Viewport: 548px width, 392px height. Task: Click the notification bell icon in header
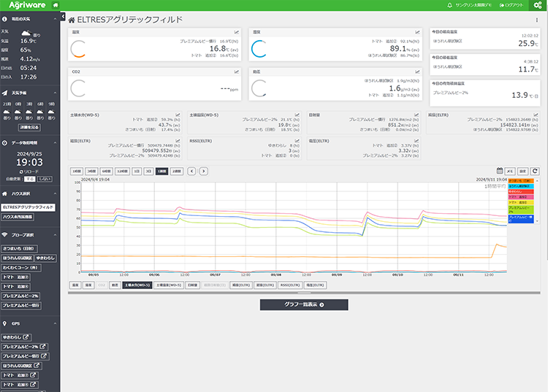[449, 6]
